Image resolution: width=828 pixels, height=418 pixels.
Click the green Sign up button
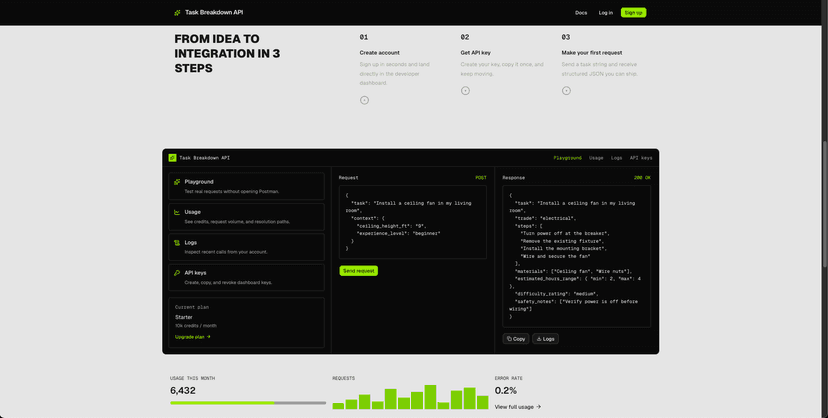click(633, 13)
